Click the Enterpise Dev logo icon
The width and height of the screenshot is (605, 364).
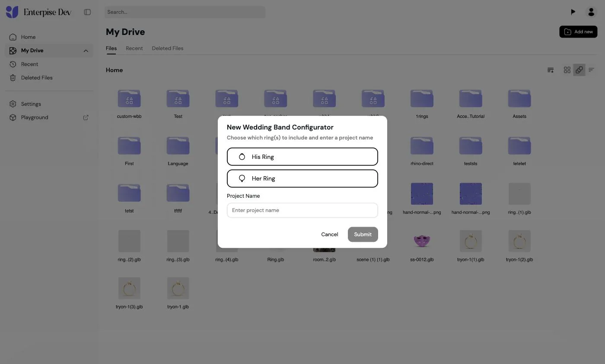[12, 12]
